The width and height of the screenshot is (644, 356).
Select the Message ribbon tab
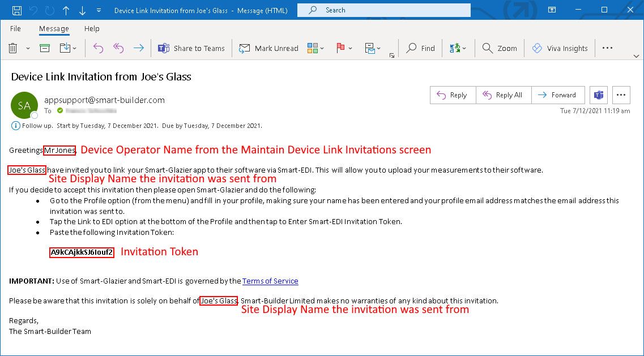click(x=54, y=28)
